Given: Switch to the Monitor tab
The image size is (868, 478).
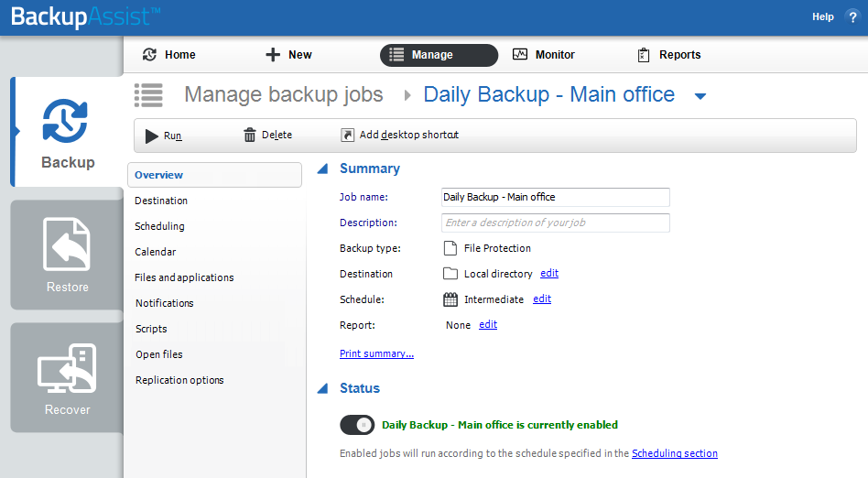Looking at the screenshot, I should (x=544, y=54).
